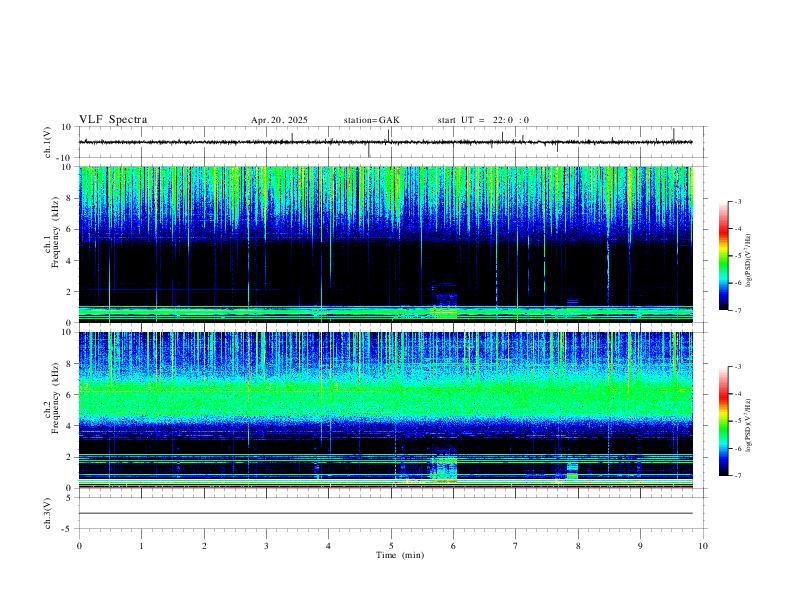Click the ch.1 voltage waveform trace panel
Image resolution: width=792 pixels, height=612 pixels.
click(393, 142)
